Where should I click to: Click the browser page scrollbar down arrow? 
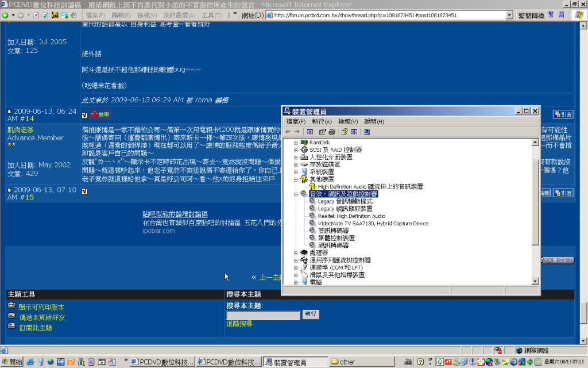point(583,341)
